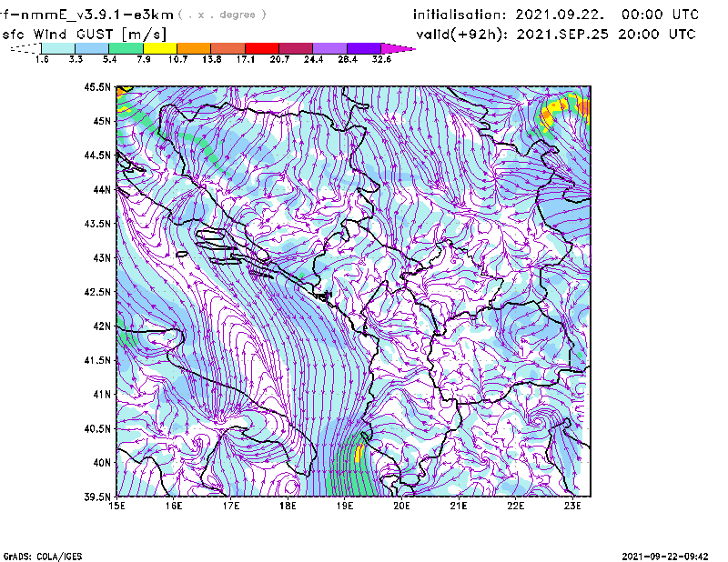
Task: Click the 16E longitude label
Action: tap(174, 506)
